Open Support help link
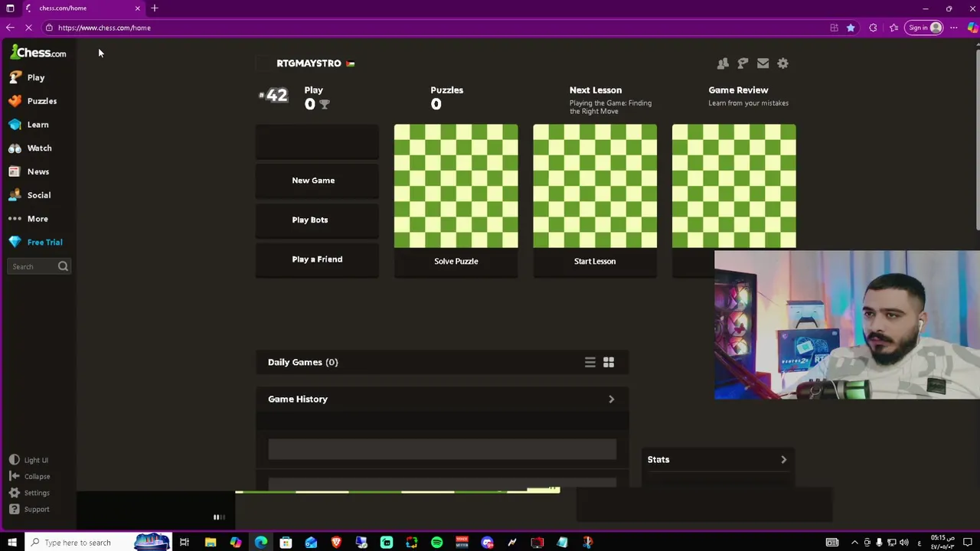980x551 pixels. [29, 509]
